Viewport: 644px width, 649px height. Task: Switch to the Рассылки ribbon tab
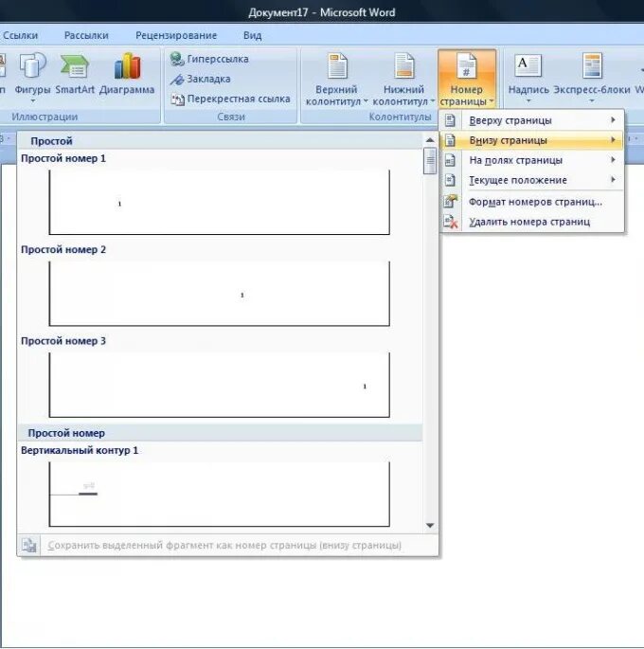coord(86,36)
